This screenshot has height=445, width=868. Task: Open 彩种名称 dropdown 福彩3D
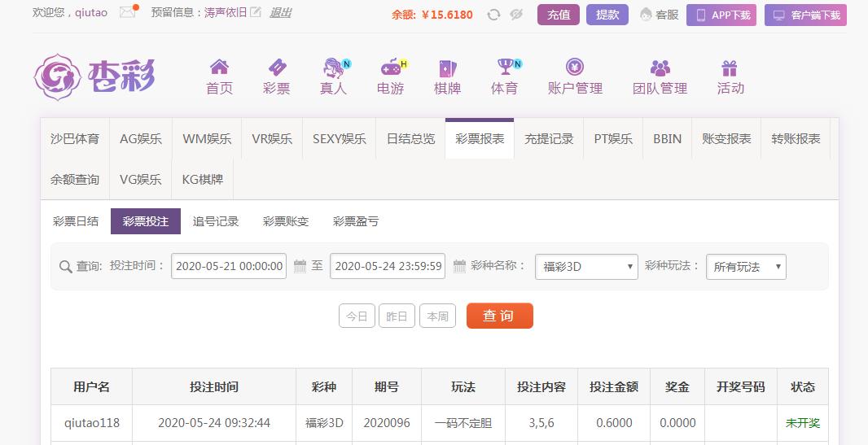[x=587, y=267]
